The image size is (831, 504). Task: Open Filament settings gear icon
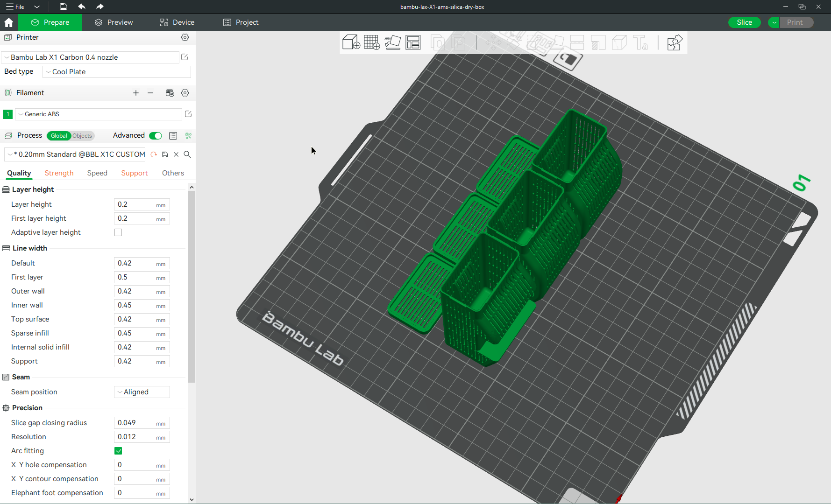185,93
